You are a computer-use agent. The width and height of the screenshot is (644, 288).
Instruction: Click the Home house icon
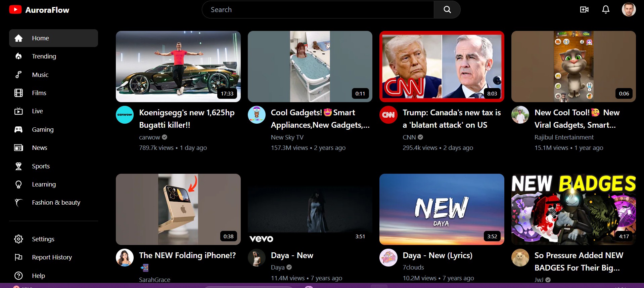(x=18, y=38)
